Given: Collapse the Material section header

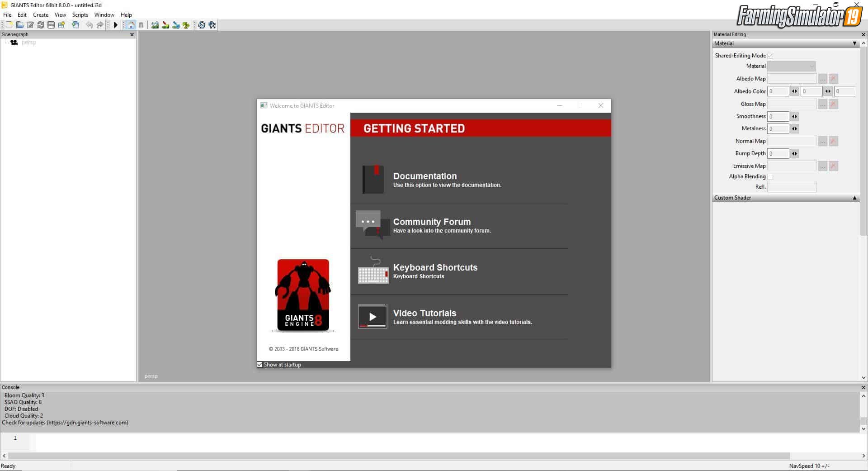Looking at the screenshot, I should tap(854, 43).
